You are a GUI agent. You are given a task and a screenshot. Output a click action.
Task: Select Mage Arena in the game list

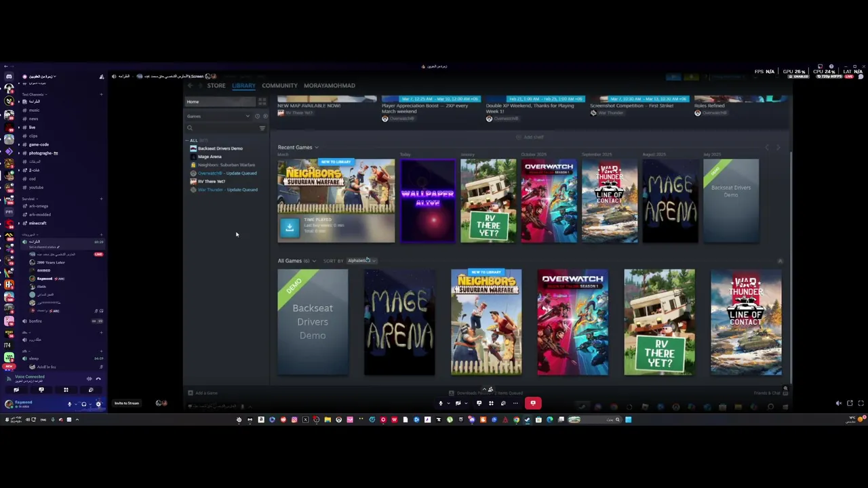tap(210, 157)
